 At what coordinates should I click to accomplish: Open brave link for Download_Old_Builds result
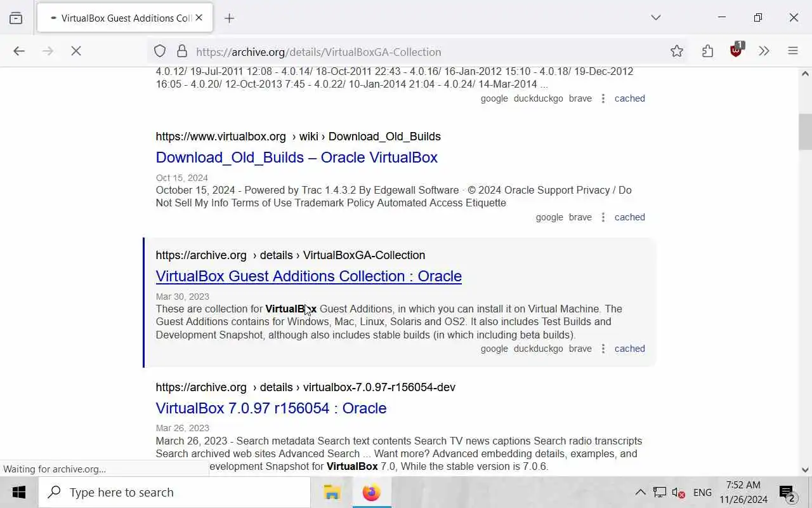[x=580, y=217]
